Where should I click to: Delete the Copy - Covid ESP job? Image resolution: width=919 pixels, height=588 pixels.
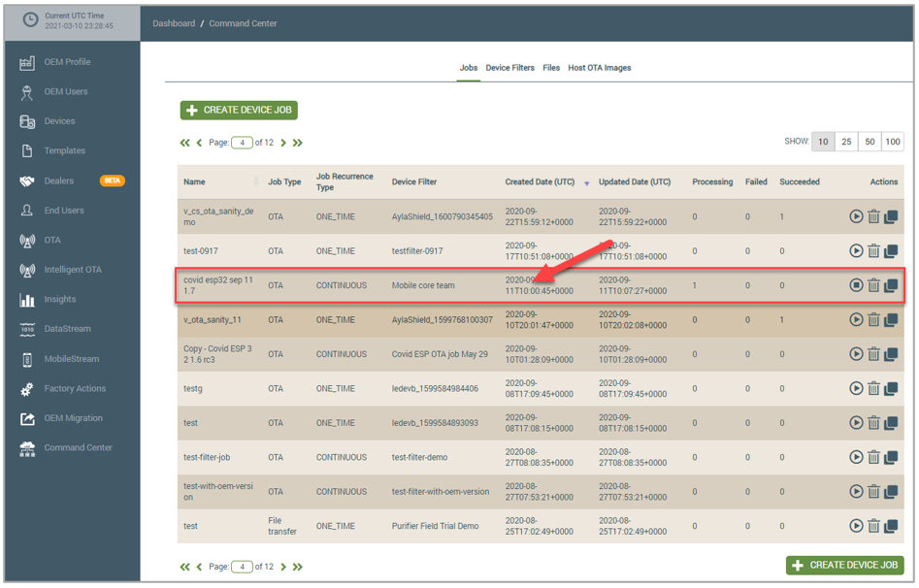tap(873, 354)
